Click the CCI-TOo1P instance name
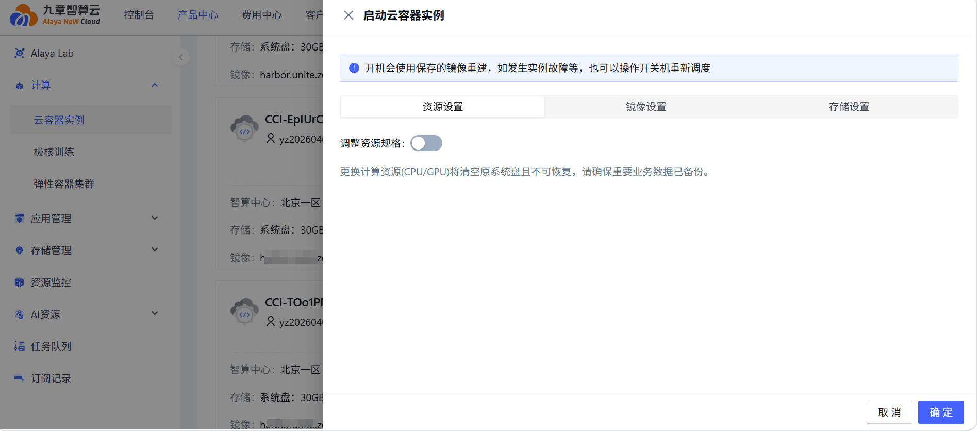This screenshot has height=431, width=980. [294, 302]
